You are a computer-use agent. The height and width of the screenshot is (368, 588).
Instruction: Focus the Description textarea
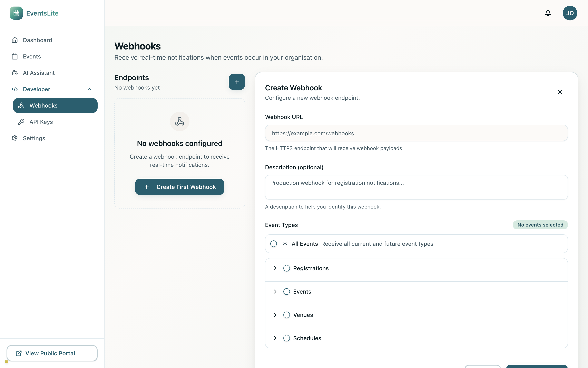[x=416, y=187]
